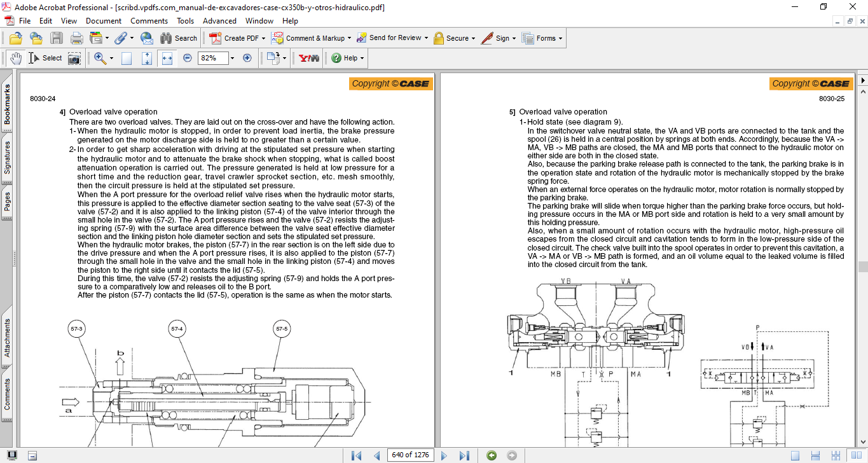Open the Bookmarks side tab
This screenshot has width=868, height=463.
8,105
